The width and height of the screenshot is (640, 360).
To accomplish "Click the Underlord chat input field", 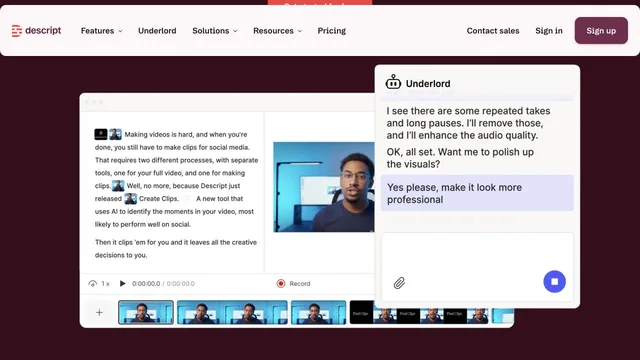I will [x=477, y=267].
